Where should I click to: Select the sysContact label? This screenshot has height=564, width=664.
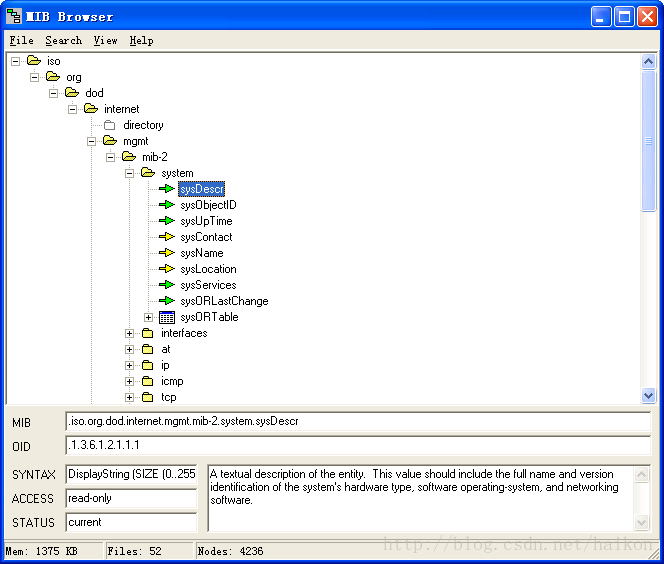click(206, 237)
